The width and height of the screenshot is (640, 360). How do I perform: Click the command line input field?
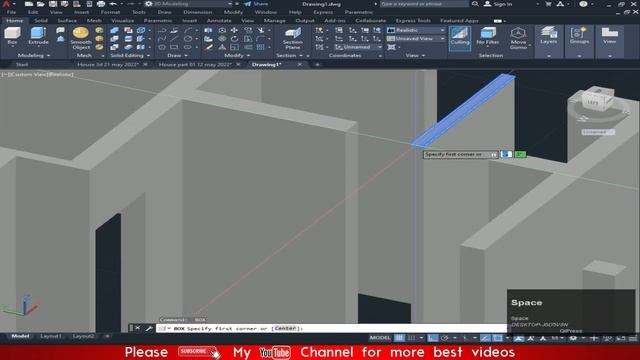click(x=331, y=328)
